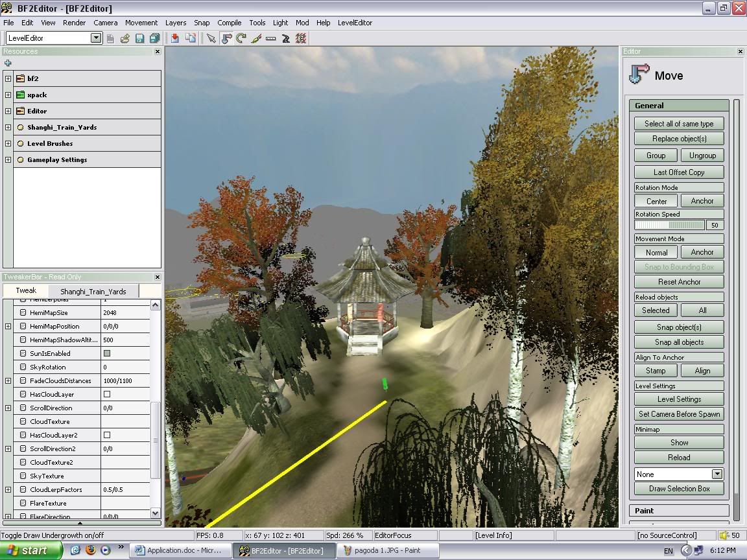Image resolution: width=747 pixels, height=560 pixels.
Task: Open the Render menu
Action: [x=75, y=23]
